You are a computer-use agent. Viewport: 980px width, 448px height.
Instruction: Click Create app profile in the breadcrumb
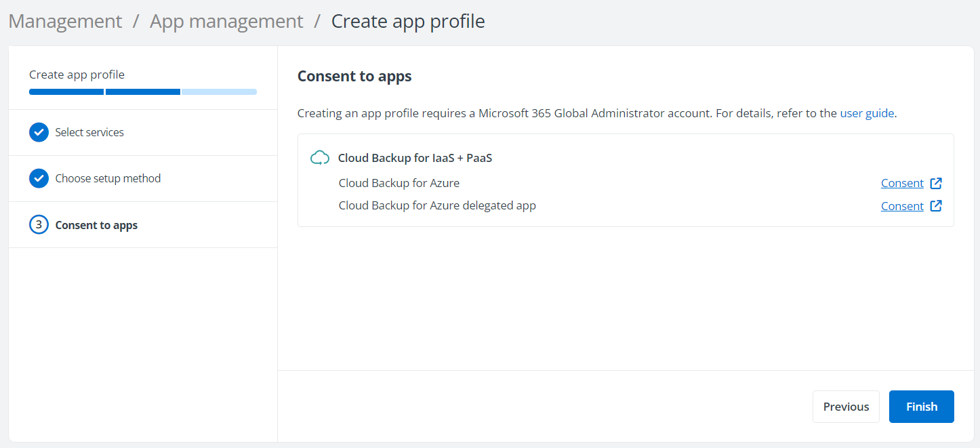pos(408,21)
